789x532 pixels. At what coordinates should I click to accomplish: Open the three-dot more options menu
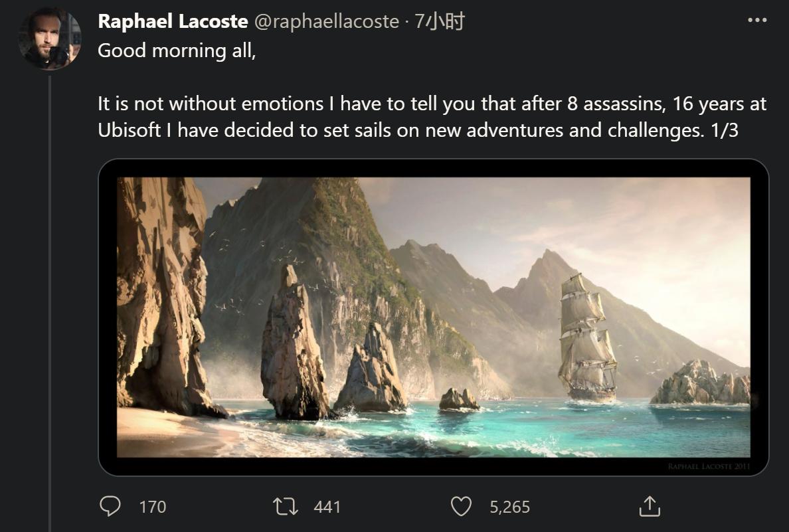[757, 21]
